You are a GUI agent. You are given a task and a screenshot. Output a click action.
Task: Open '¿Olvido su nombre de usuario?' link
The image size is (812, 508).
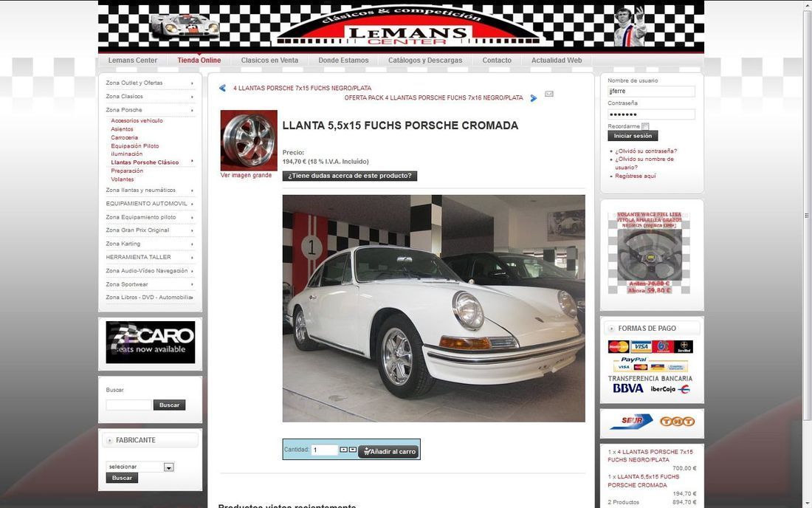644,163
